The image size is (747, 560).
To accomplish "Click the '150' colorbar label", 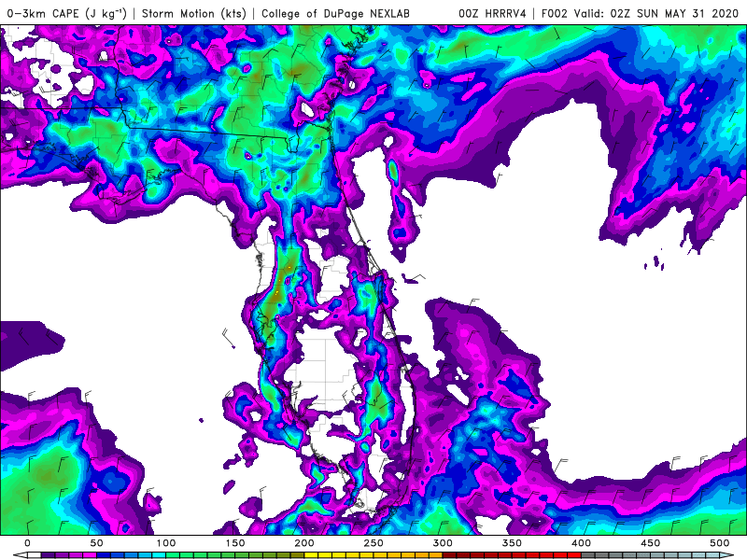I will tap(235, 543).
